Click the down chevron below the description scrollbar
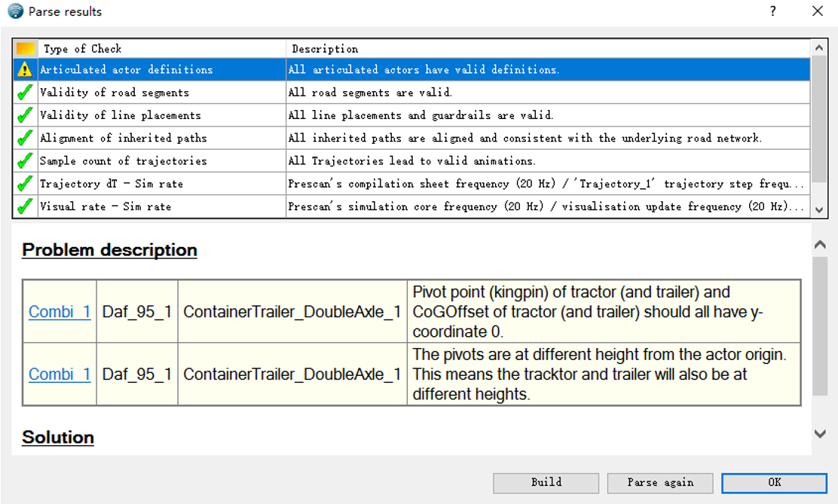 [819, 433]
